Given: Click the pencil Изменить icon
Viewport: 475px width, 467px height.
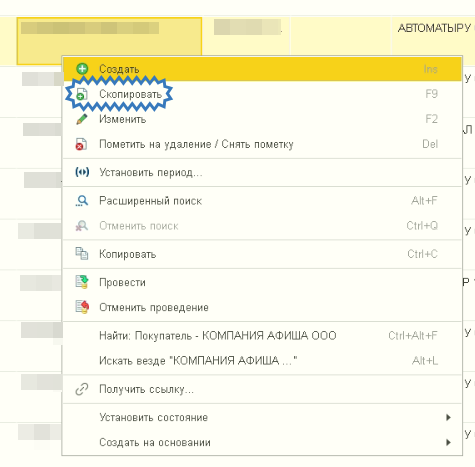Looking at the screenshot, I should [x=82, y=119].
